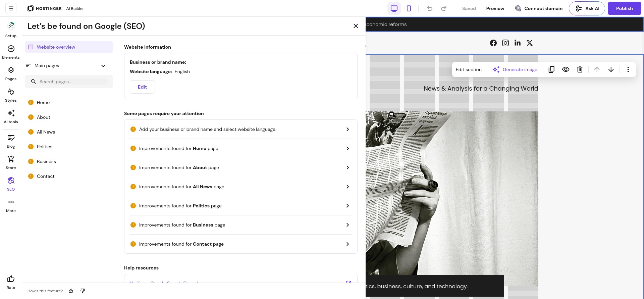Select Home in the pages list
Image resolution: width=644 pixels, height=299 pixels.
click(69, 102)
